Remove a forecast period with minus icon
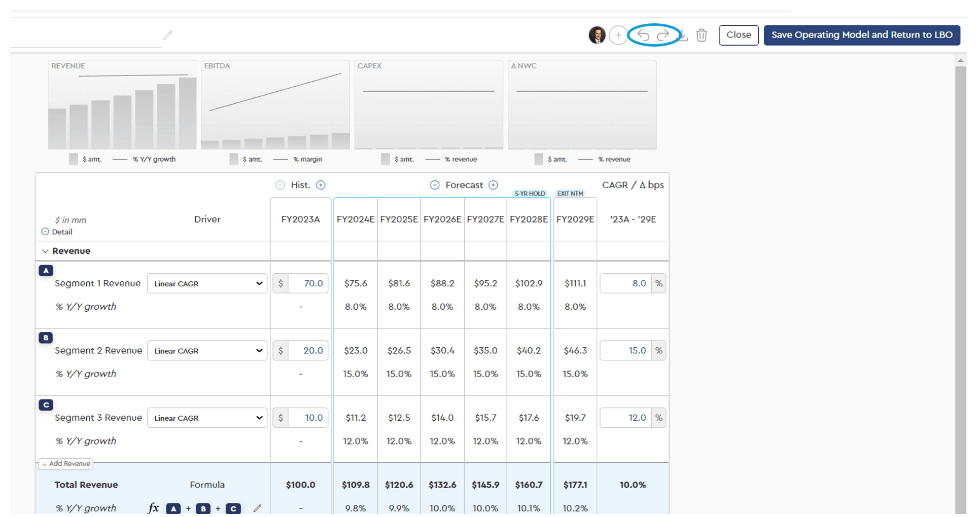Screen dimensions: 980x517 click(435, 185)
